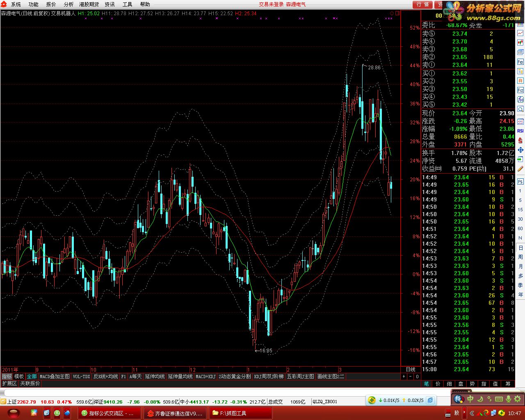The image size is (525, 420).
Task: Select the VOL-TDX indicator tab
Action: click(82, 377)
